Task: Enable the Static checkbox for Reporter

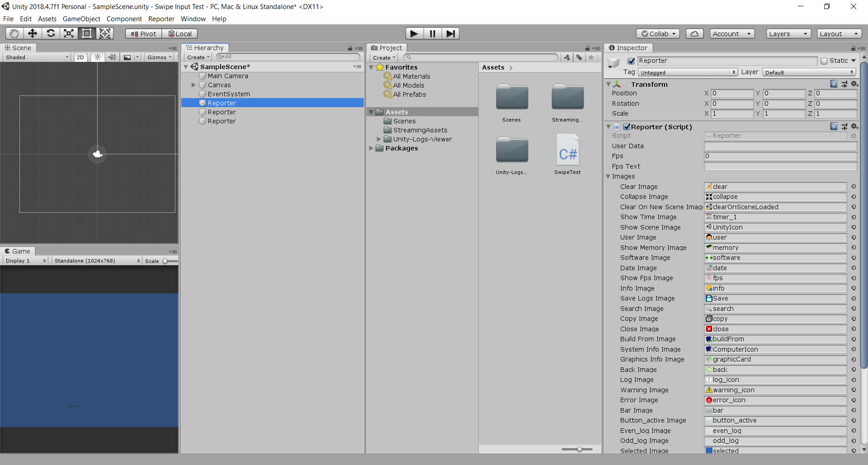Action: point(825,61)
